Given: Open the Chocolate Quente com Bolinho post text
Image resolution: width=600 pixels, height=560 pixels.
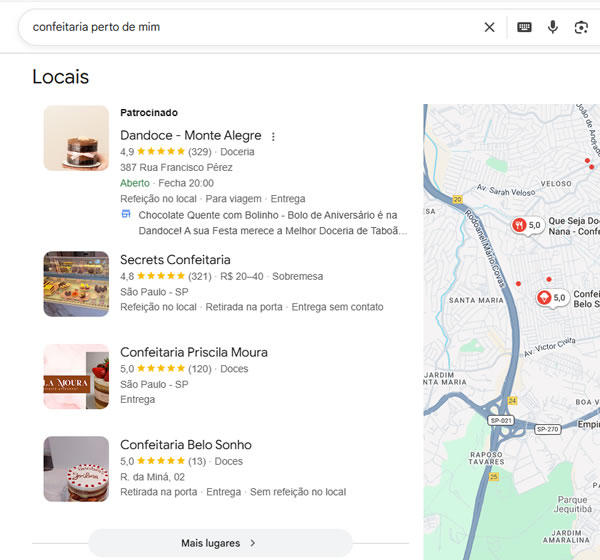Looking at the screenshot, I should point(273,223).
